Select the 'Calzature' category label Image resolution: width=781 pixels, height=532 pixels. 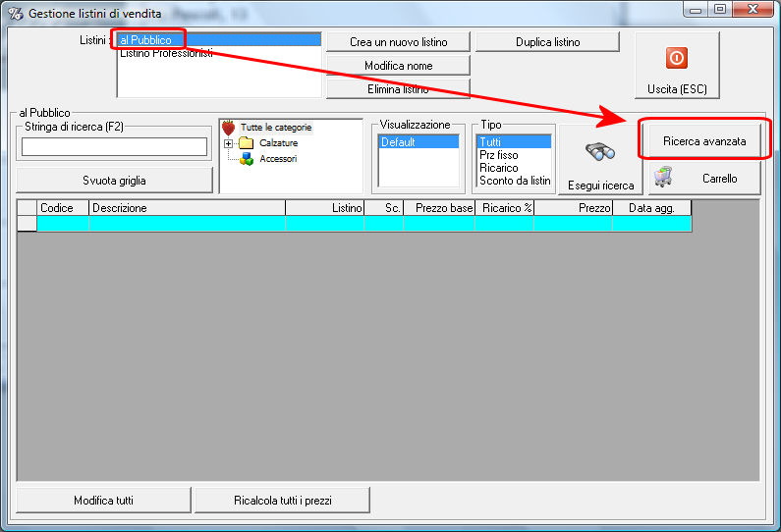click(278, 143)
